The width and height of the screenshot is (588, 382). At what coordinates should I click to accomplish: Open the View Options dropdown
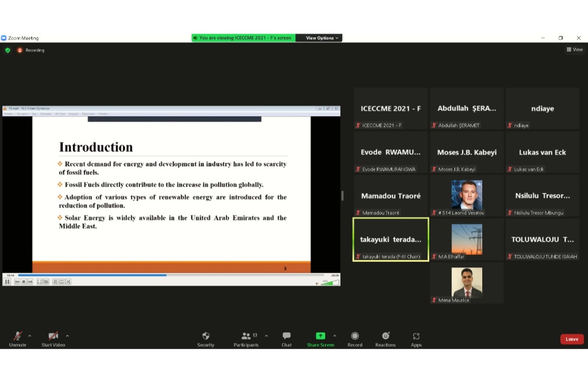click(322, 38)
